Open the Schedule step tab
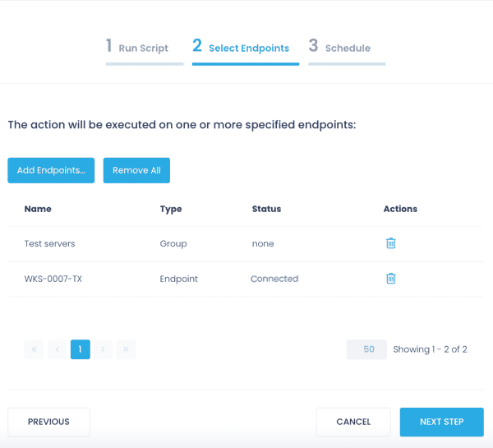 pyautogui.click(x=347, y=51)
